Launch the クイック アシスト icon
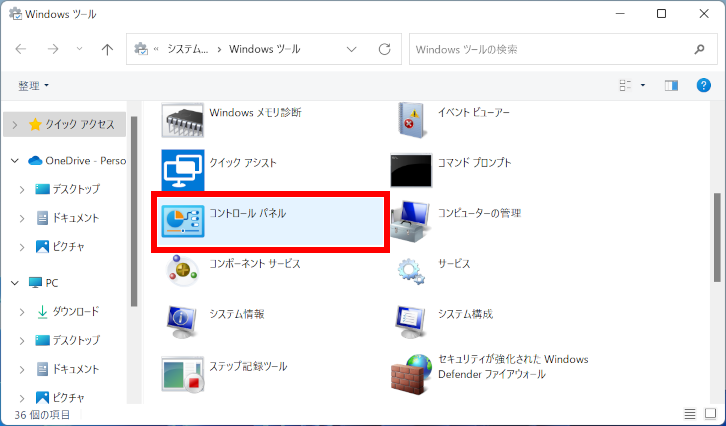This screenshot has height=426, width=726. 182,170
